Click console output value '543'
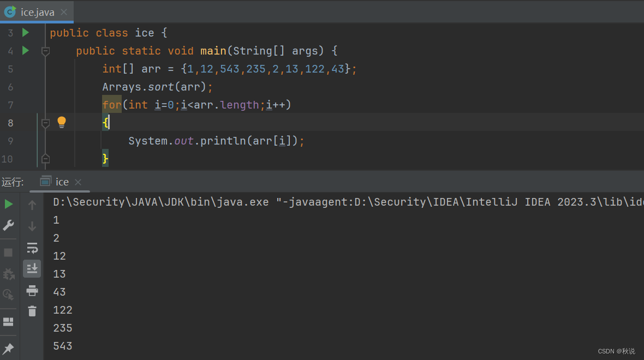This screenshot has width=644, height=360. pos(62,346)
